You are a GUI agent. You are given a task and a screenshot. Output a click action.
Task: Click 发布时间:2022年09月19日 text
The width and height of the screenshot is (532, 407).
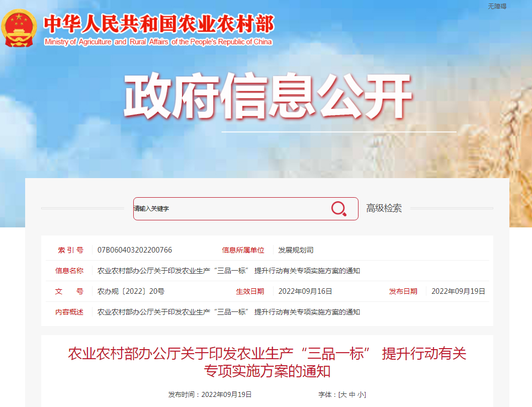point(210,394)
